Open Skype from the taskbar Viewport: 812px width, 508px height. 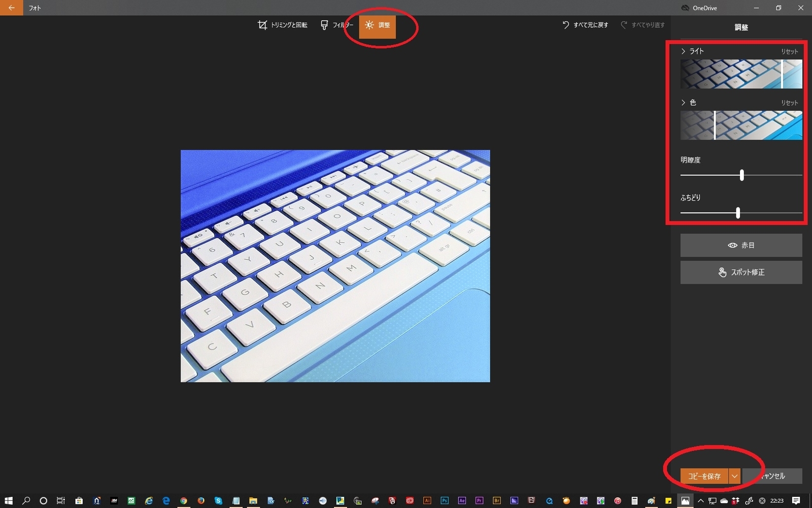(x=218, y=501)
